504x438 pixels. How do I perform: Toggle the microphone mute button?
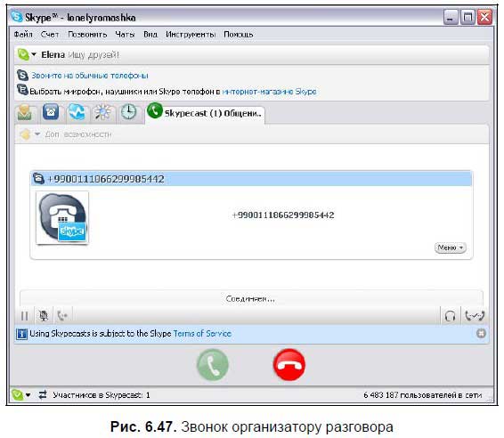(x=44, y=316)
